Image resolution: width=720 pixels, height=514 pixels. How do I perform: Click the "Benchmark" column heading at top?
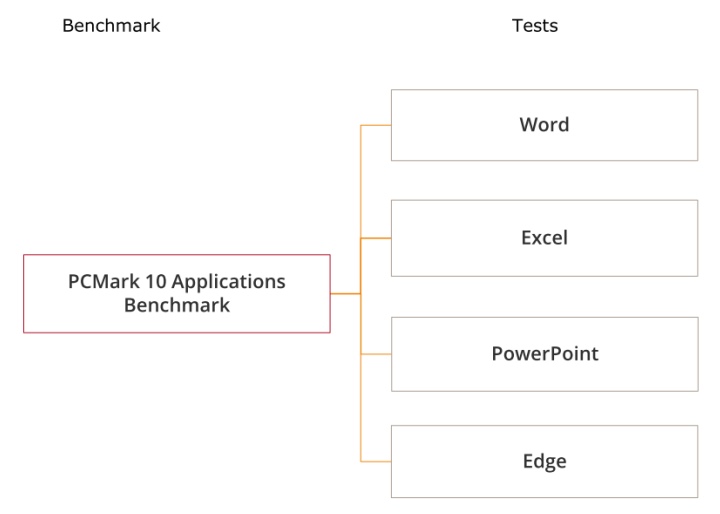111,26
